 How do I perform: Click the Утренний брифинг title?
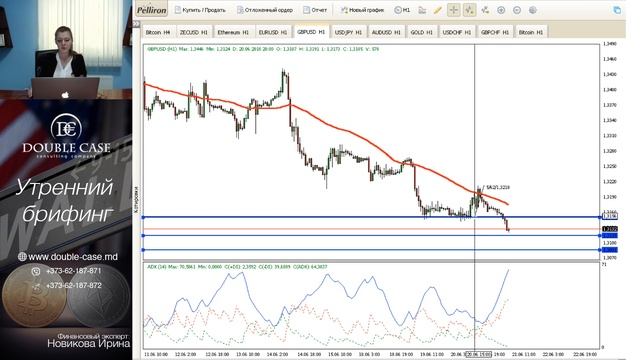click(65, 200)
